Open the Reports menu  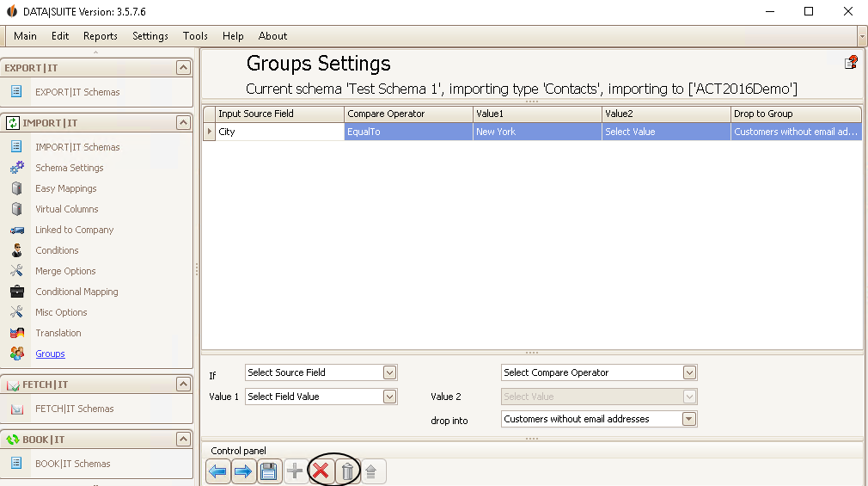click(101, 36)
